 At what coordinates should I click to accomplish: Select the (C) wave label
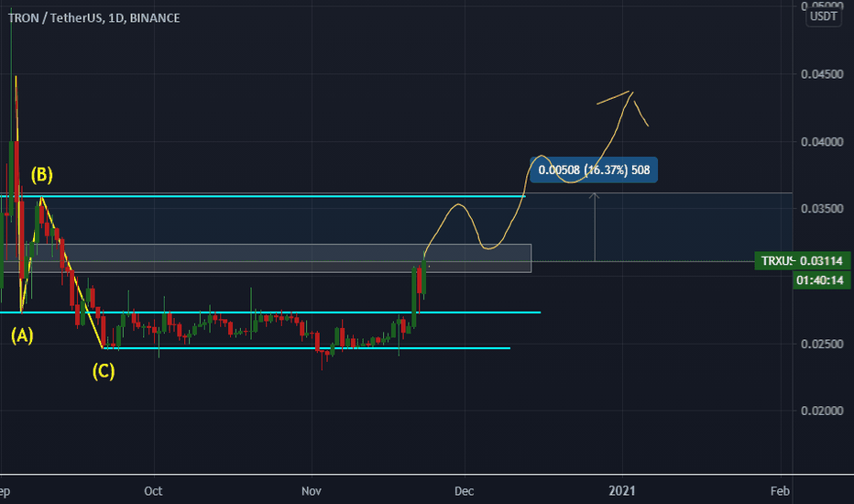click(x=104, y=371)
